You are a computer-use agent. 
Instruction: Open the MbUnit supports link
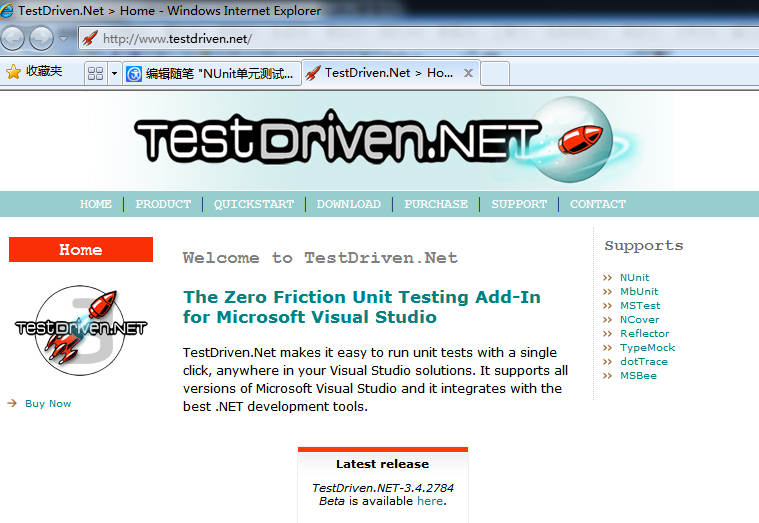tap(639, 292)
